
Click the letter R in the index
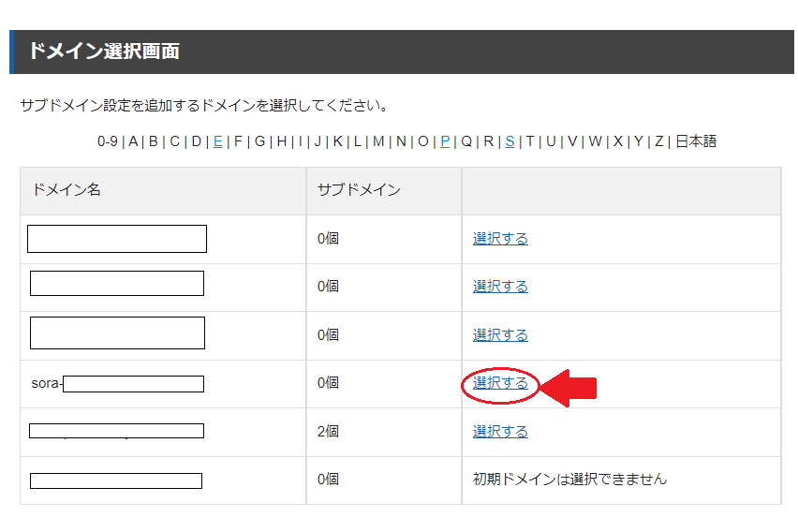point(489,141)
